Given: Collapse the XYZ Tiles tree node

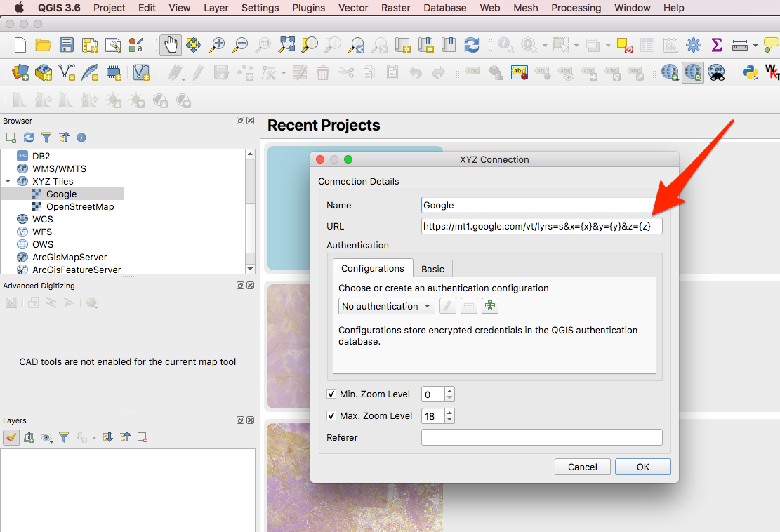Looking at the screenshot, I should click(8, 182).
